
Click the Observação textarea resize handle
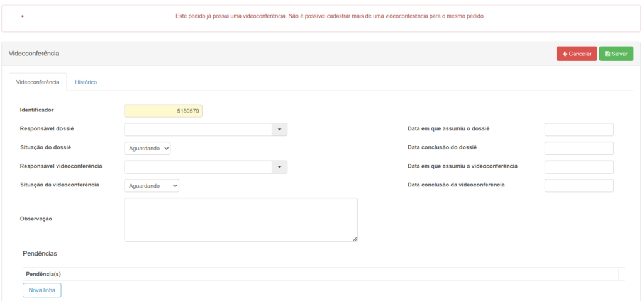(355, 239)
